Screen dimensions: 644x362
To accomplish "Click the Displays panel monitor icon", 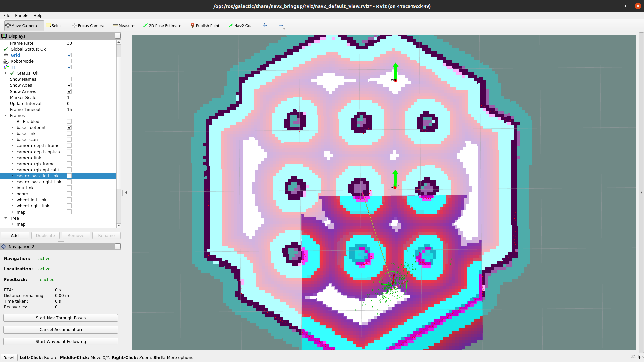I will 4,36.
